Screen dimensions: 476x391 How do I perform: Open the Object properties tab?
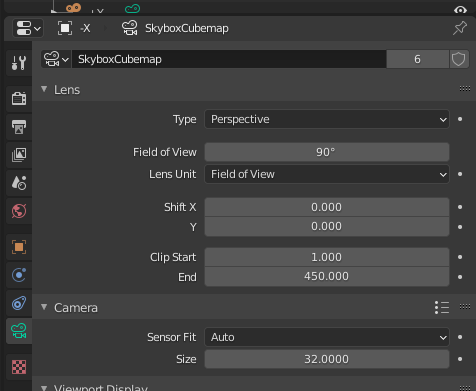pos(19,247)
